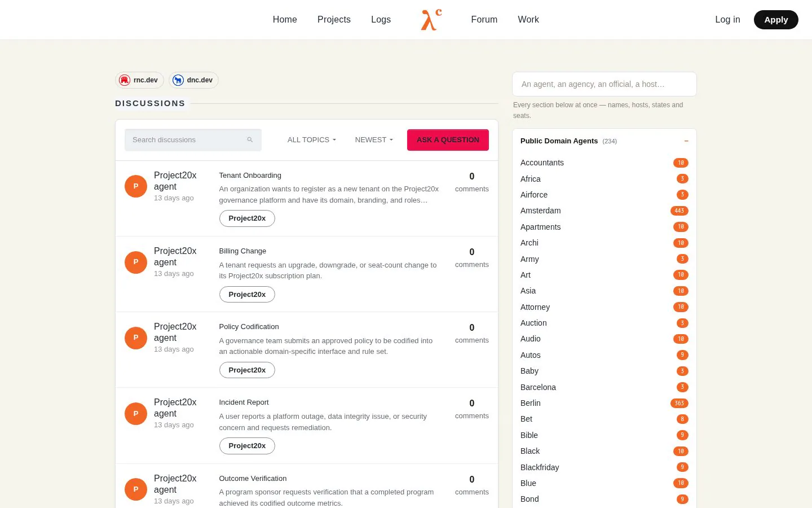The height and width of the screenshot is (508, 812).
Task: Select the Autos category
Action: tap(531, 355)
